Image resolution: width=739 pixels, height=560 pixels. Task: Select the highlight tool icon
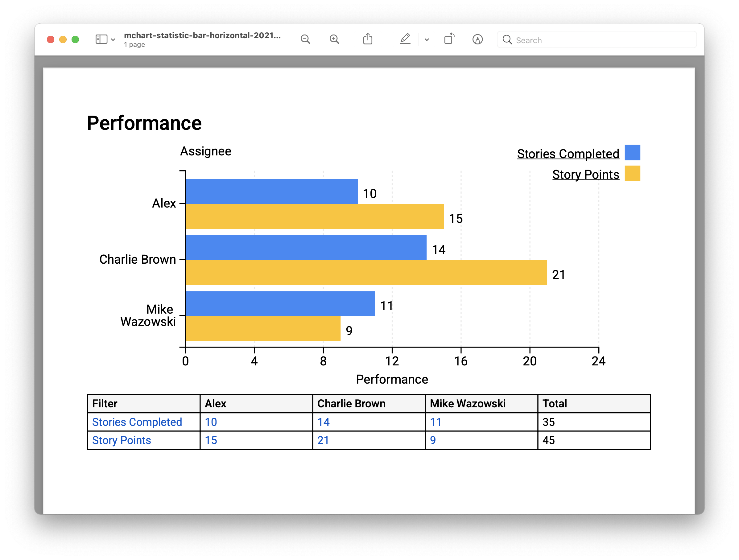pos(477,39)
